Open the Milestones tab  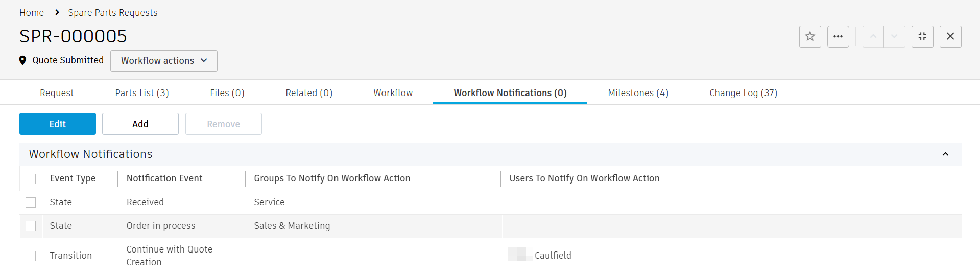click(638, 93)
